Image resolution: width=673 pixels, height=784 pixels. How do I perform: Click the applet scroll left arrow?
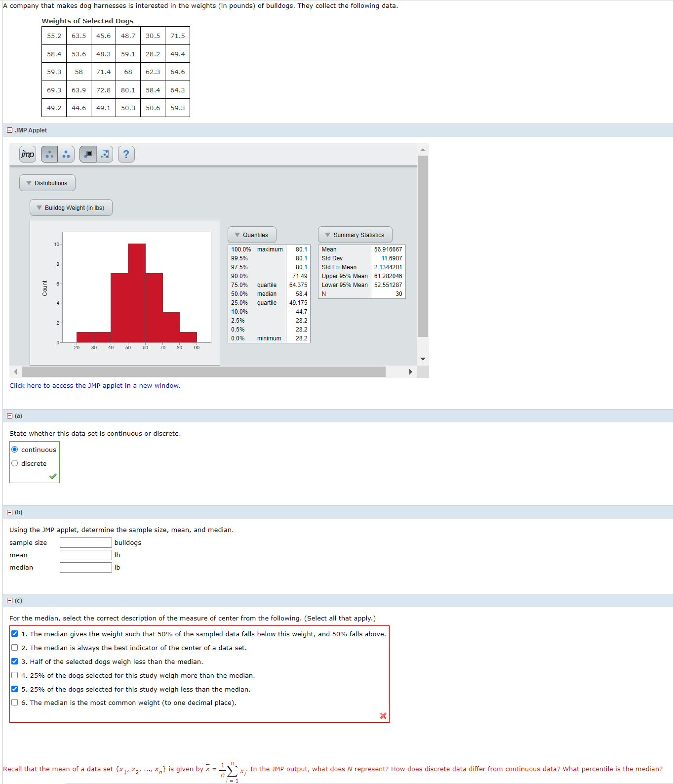coord(15,371)
